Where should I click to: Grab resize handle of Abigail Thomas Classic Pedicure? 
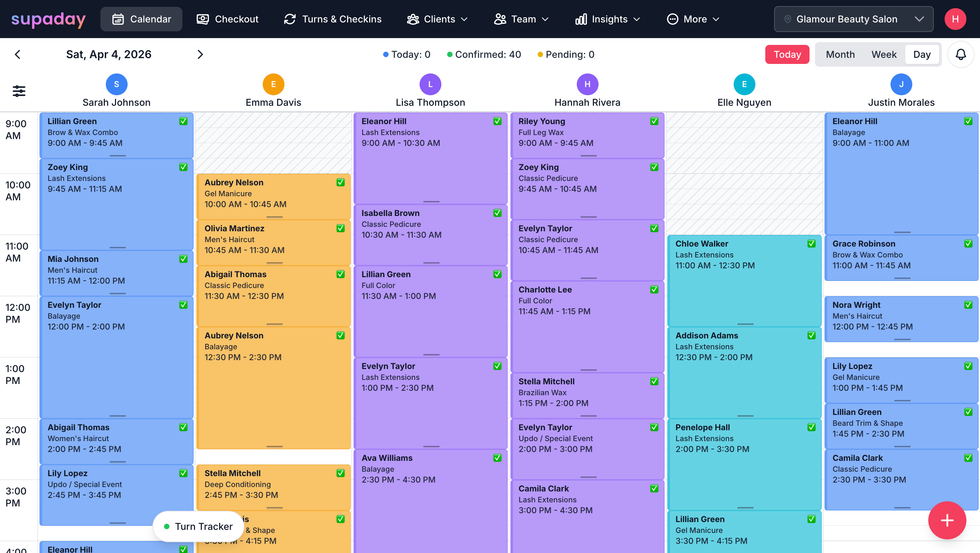(x=274, y=324)
